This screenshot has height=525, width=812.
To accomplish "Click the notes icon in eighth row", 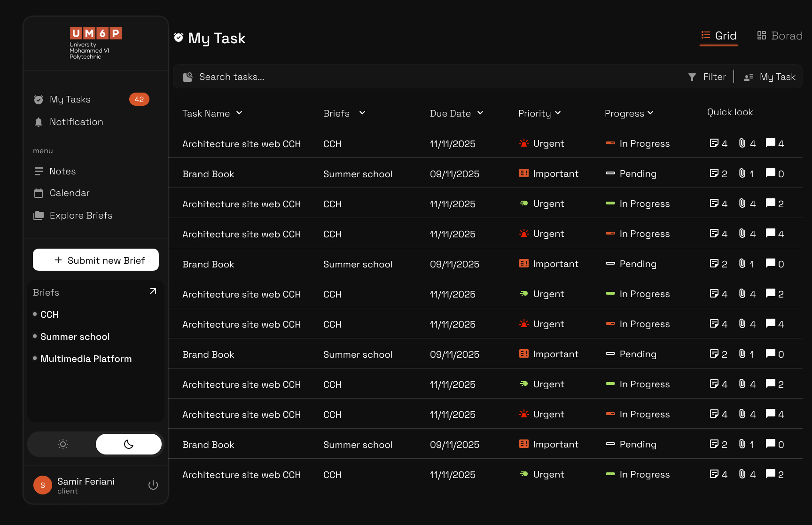I will coord(714,353).
